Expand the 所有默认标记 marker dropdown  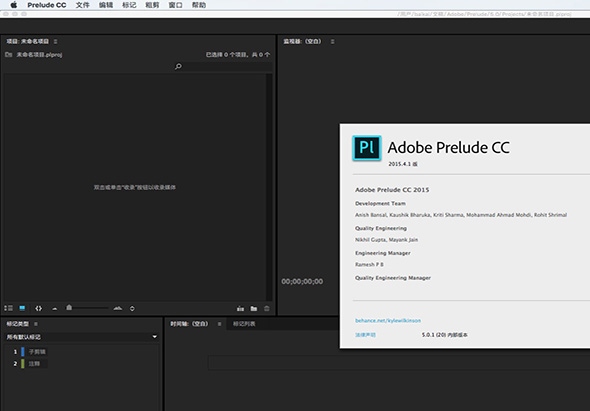coord(82,337)
